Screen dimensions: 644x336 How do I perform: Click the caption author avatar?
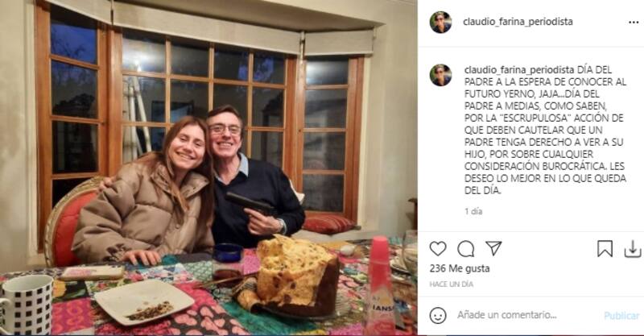pos(440,75)
